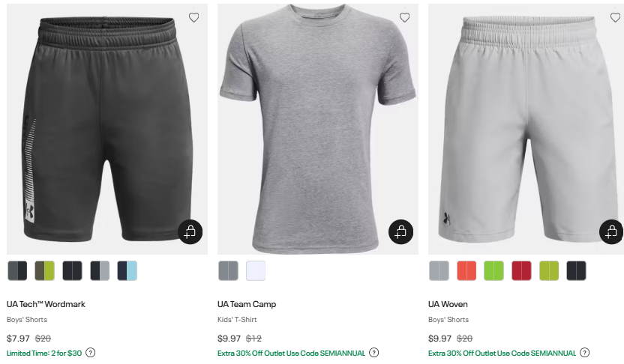
Task: Open the UA Team Camp product link
Action: [247, 304]
